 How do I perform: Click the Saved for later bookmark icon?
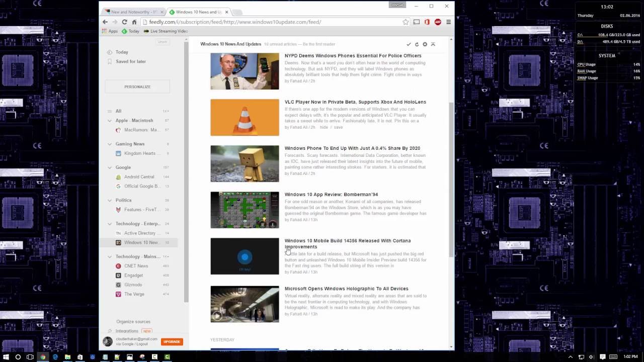click(110, 61)
